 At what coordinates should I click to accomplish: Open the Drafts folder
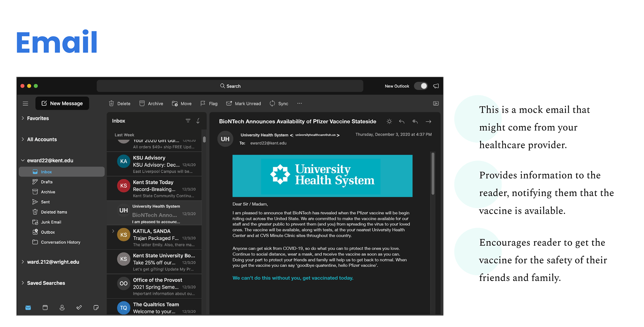(x=42, y=182)
